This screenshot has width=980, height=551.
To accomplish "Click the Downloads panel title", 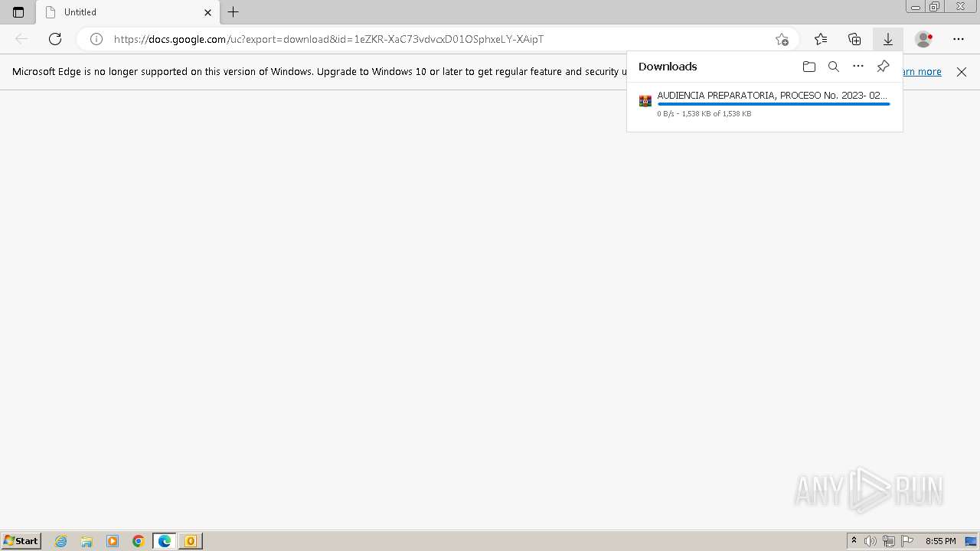I will pyautogui.click(x=668, y=67).
